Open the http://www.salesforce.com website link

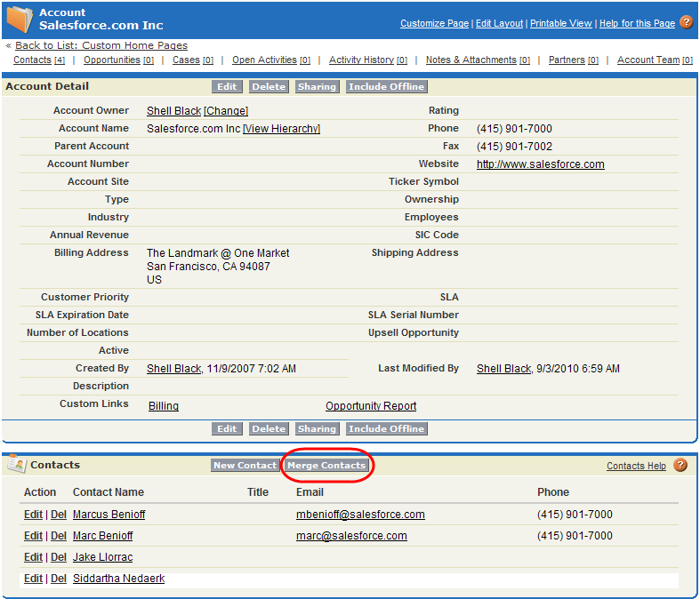click(x=540, y=164)
